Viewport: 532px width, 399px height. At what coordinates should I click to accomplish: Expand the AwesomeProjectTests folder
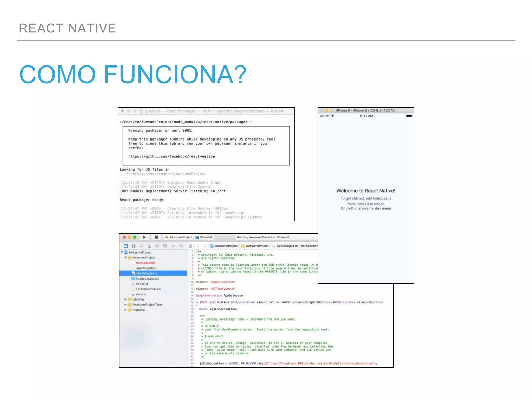coord(125,305)
